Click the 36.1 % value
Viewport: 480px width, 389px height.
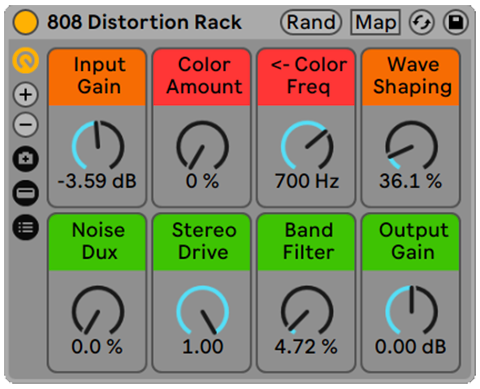[411, 181]
